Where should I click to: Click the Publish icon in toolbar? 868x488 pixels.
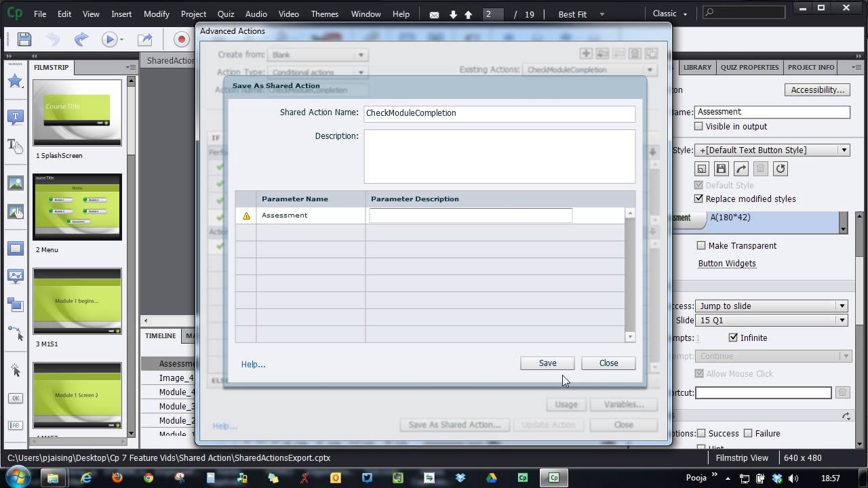144,39
